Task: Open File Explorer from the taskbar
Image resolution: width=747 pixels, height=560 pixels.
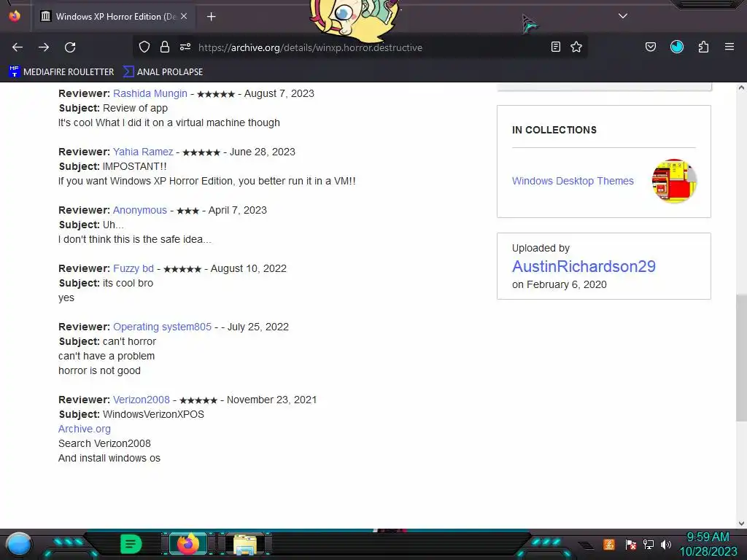Action: coord(245,544)
